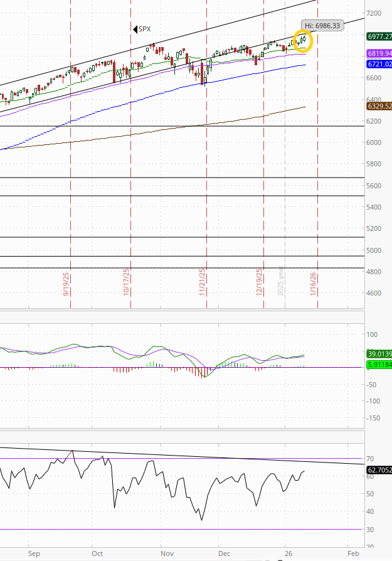Click the 5200 price axis value

point(374,228)
